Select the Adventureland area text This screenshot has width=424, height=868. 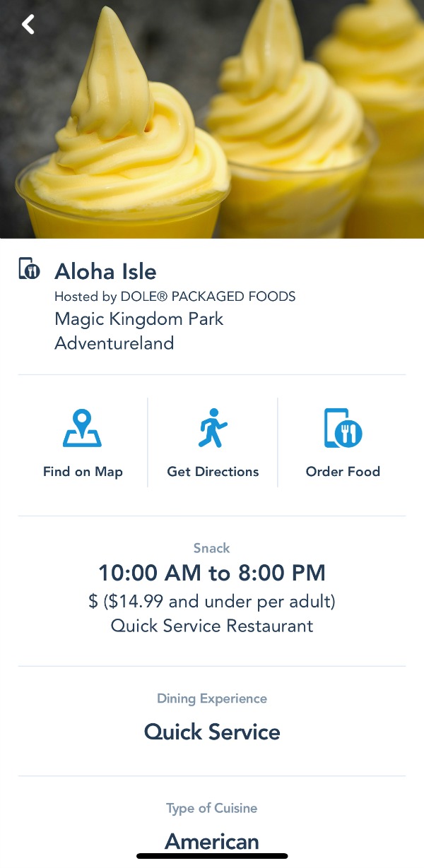[x=114, y=344]
